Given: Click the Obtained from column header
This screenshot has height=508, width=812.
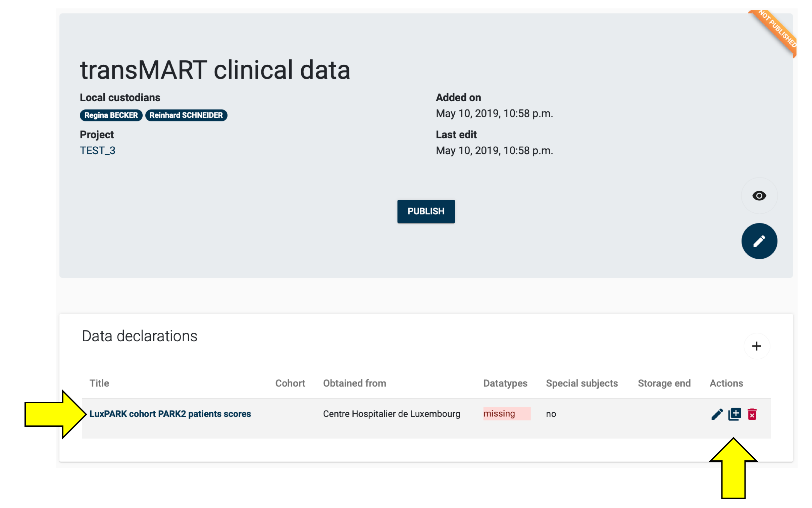Looking at the screenshot, I should (x=354, y=383).
